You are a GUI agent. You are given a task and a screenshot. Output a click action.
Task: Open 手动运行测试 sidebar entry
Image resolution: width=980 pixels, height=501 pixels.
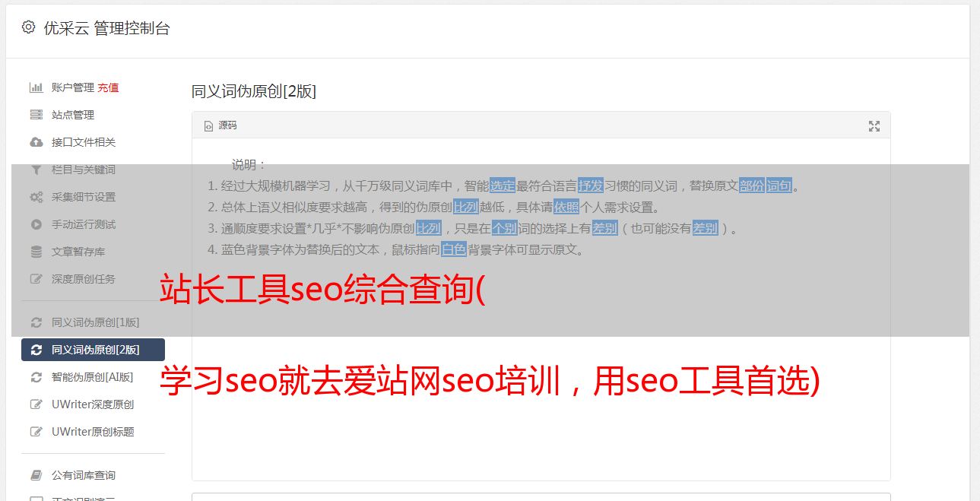tap(84, 224)
